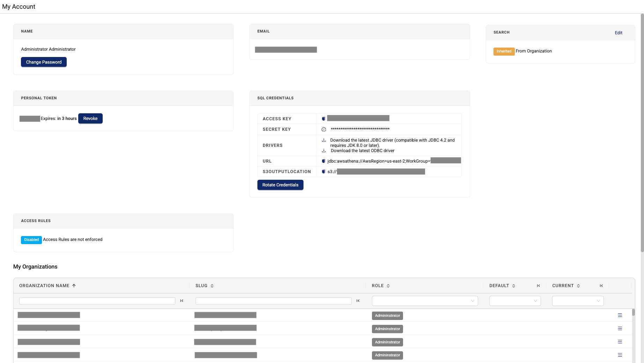This screenshot has height=363, width=644.
Task: Sort the Current column
Action: [x=578, y=286]
